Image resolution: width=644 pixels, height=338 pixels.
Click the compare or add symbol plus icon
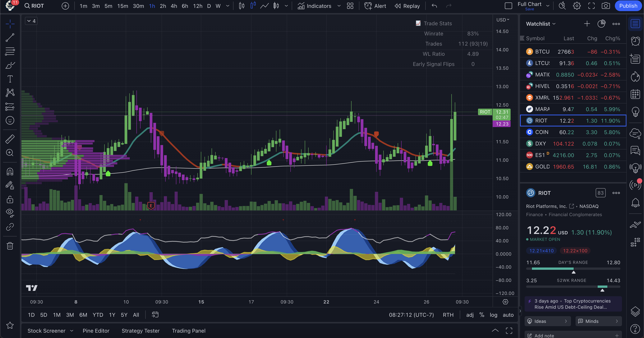click(x=65, y=6)
